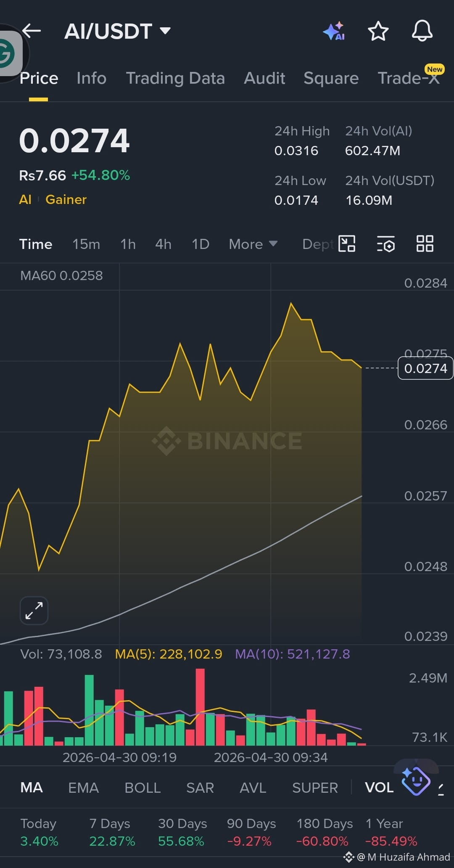Tap the Gainer tag
The height and width of the screenshot is (868, 454).
point(66,199)
